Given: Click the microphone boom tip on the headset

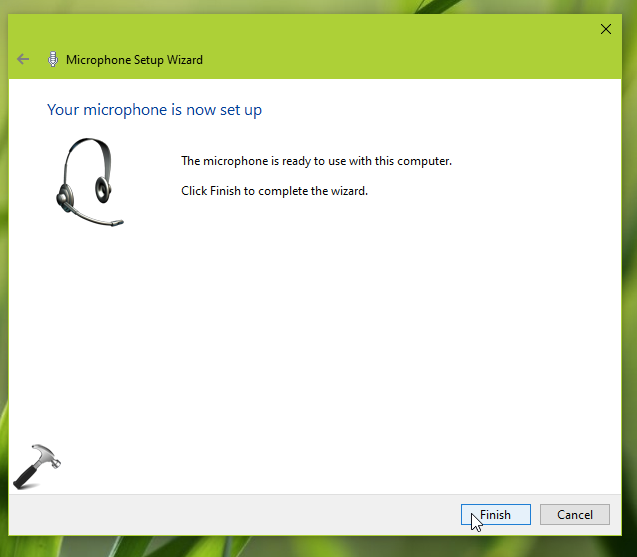Looking at the screenshot, I should (x=116, y=221).
